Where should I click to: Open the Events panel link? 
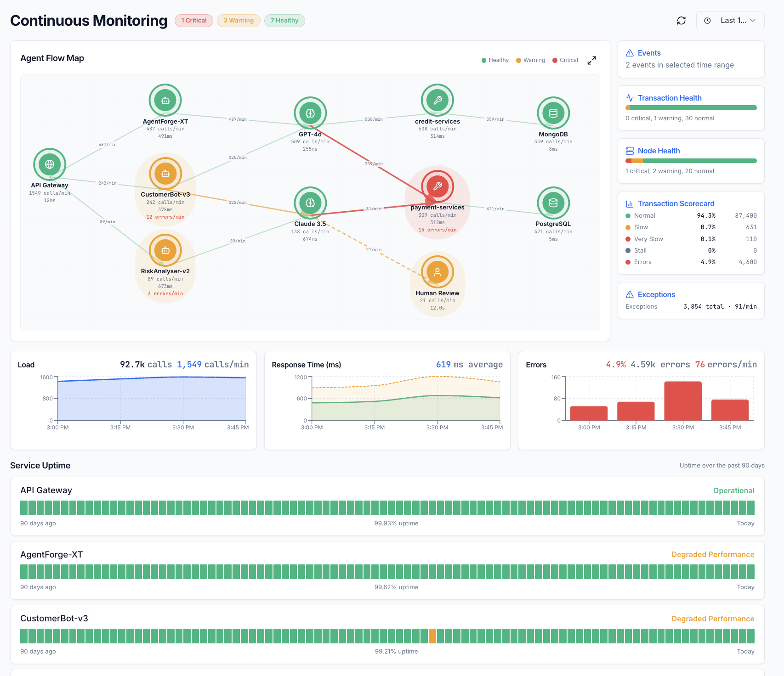(649, 53)
